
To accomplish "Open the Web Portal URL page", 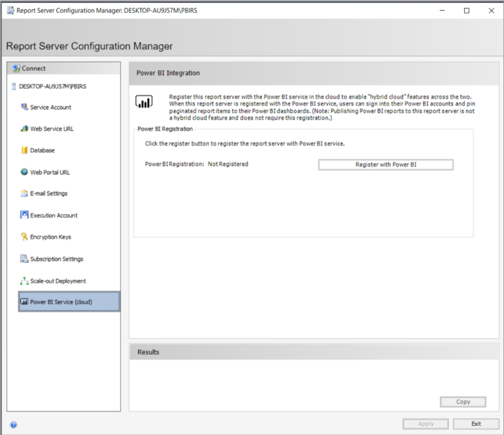I will tap(50, 173).
